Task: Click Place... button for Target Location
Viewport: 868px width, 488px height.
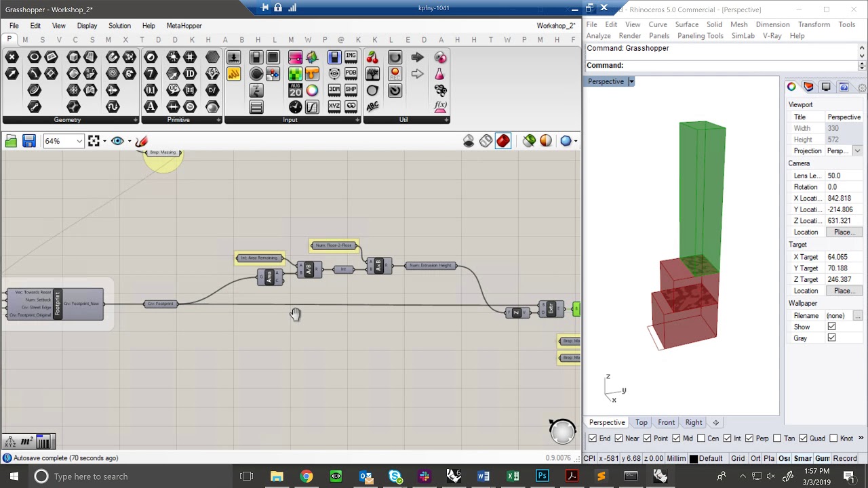Action: point(844,291)
